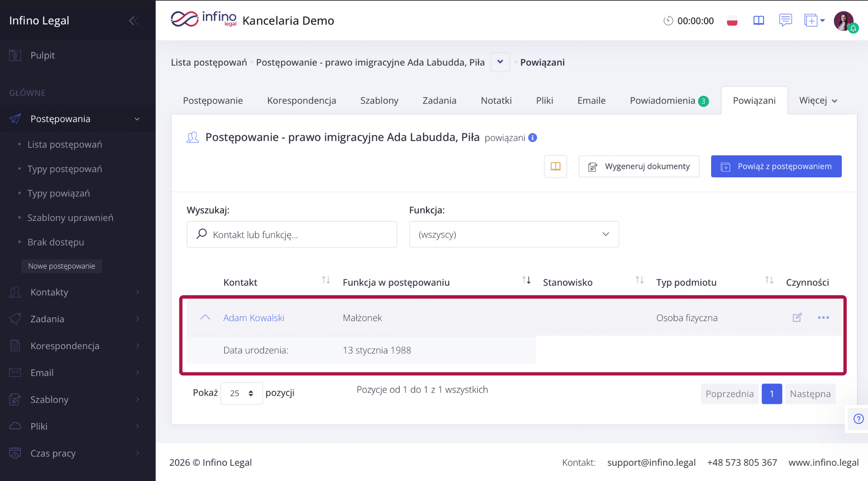Click the orange book guide button

(x=555, y=166)
